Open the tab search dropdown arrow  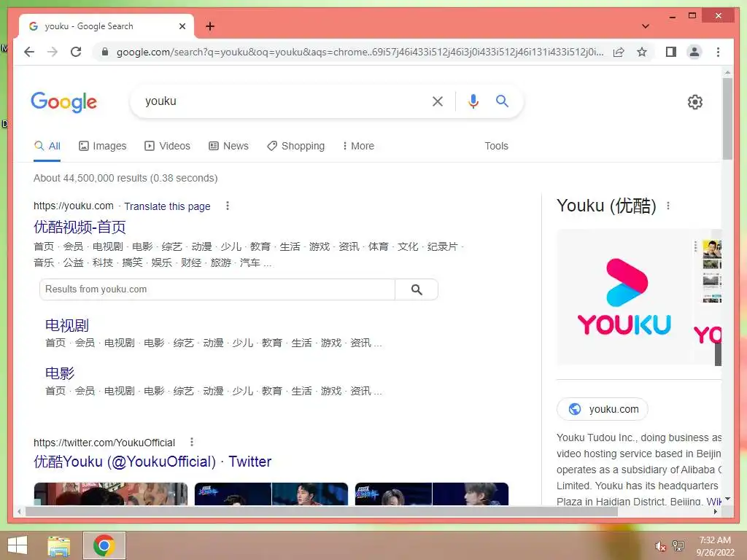coord(646,26)
